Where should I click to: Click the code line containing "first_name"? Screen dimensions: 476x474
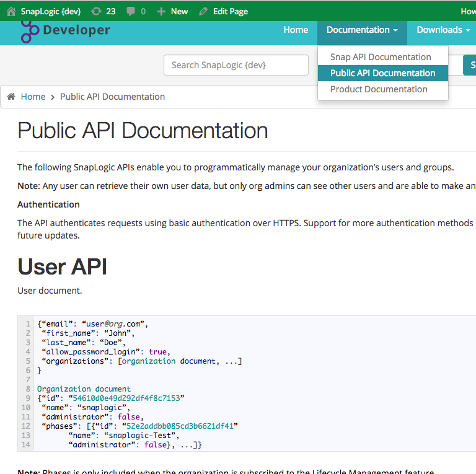click(88, 333)
